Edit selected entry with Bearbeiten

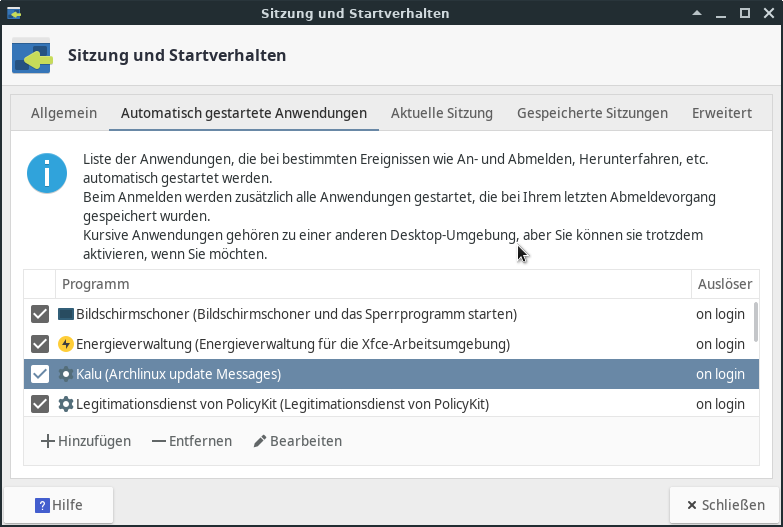pyautogui.click(x=297, y=441)
